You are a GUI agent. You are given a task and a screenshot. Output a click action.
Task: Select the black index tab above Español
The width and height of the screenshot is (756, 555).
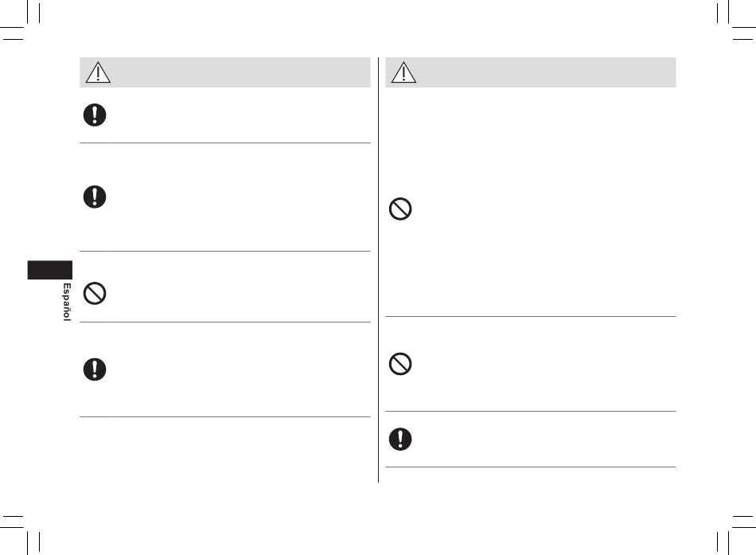tap(49, 270)
